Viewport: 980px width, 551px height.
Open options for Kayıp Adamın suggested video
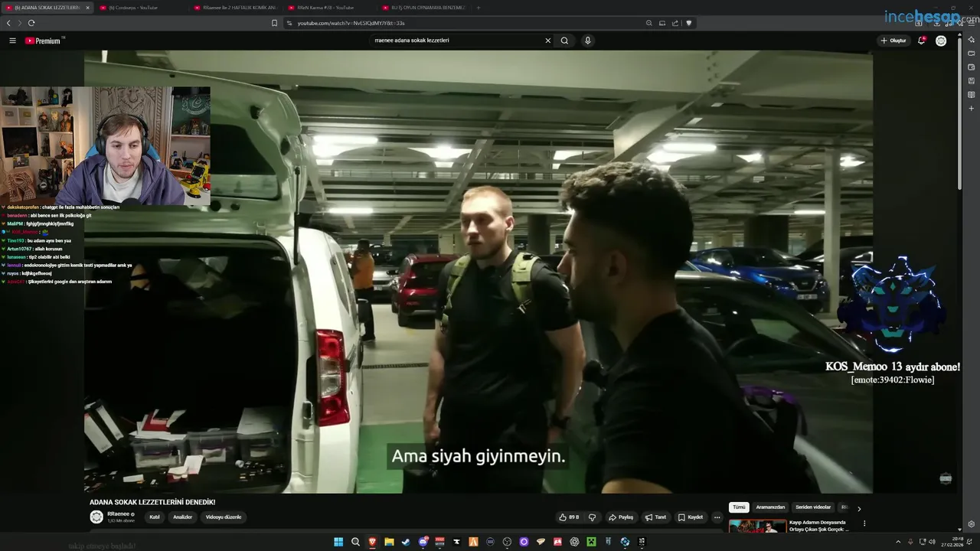click(864, 523)
